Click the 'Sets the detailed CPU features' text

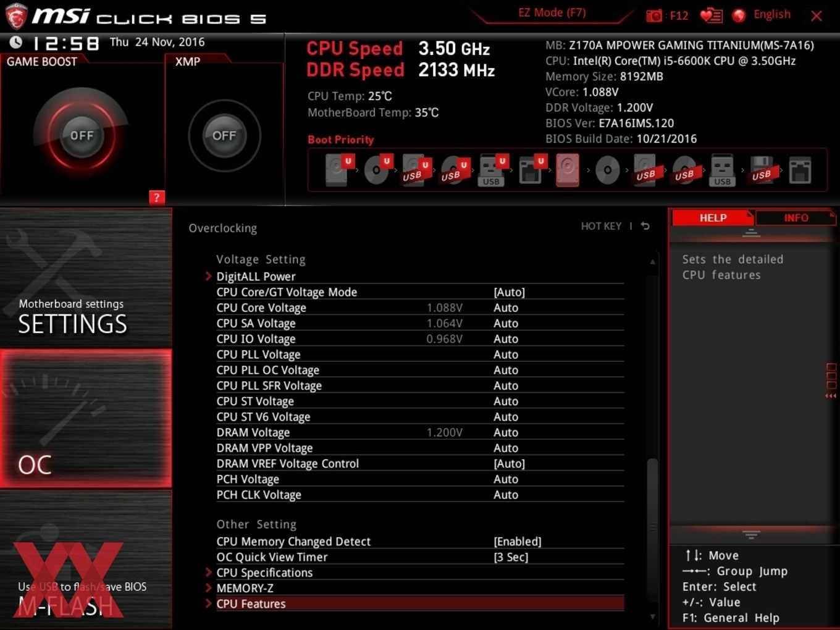[x=733, y=267]
